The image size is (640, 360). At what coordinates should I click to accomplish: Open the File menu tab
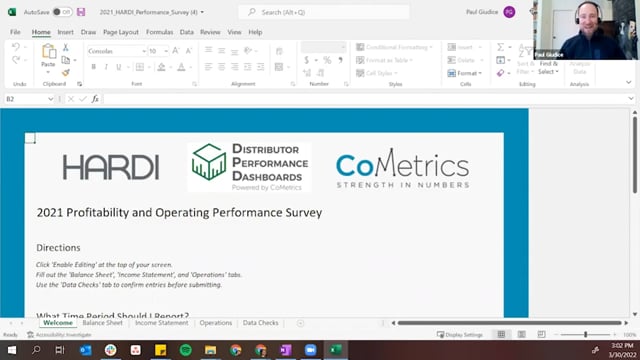(x=15, y=32)
